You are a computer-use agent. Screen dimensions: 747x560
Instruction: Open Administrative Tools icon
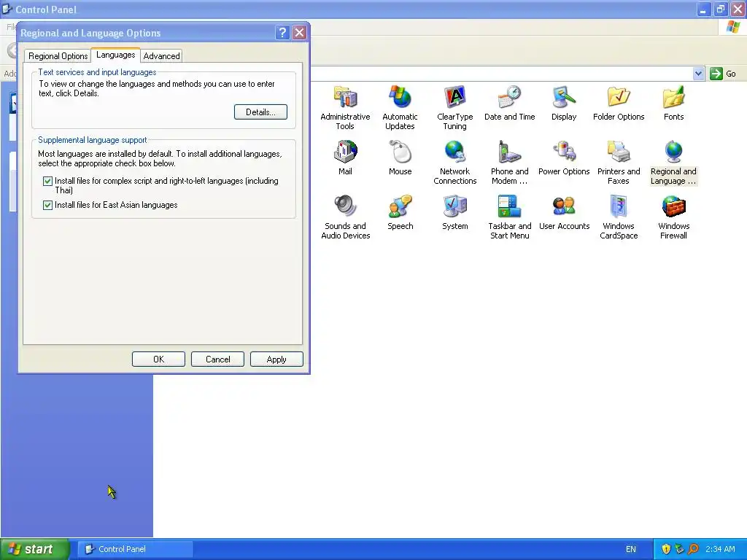(x=345, y=108)
